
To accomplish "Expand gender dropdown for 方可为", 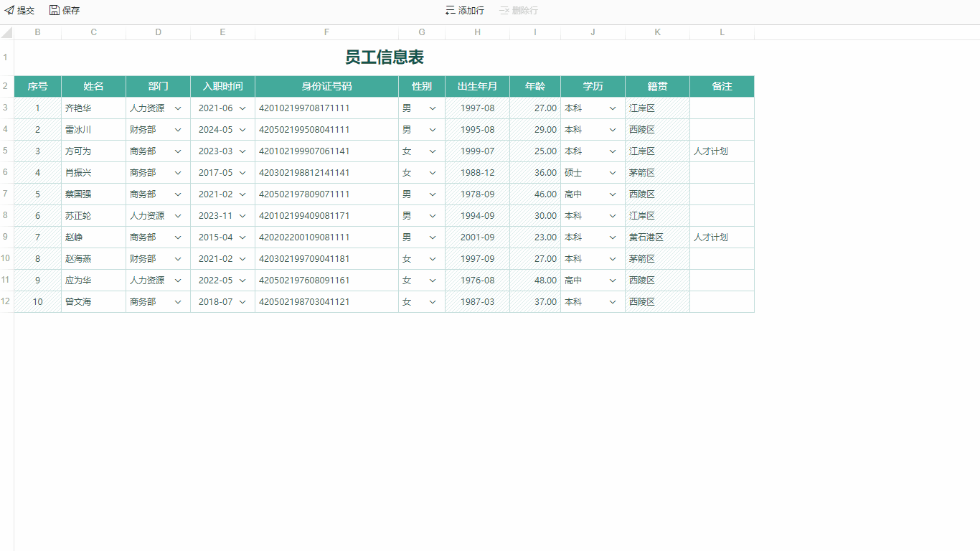I will [x=433, y=151].
